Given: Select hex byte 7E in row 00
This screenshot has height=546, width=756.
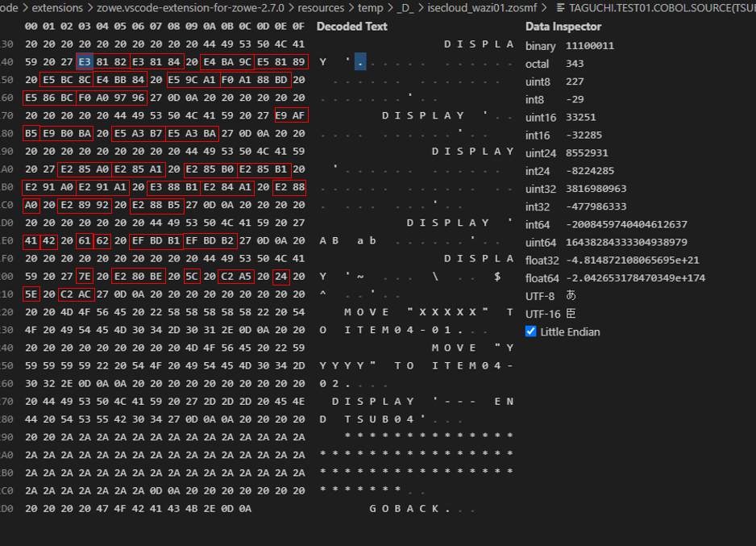Looking at the screenshot, I should pos(84,276).
